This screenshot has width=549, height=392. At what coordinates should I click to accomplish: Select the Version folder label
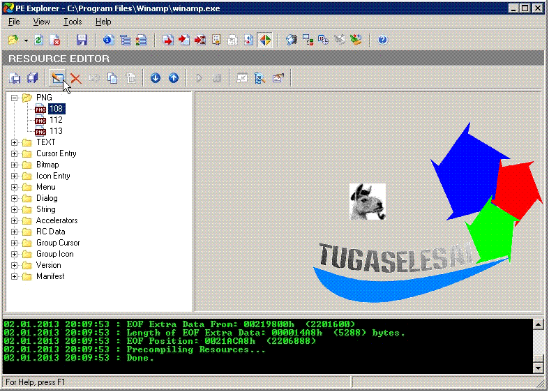pyautogui.click(x=48, y=265)
